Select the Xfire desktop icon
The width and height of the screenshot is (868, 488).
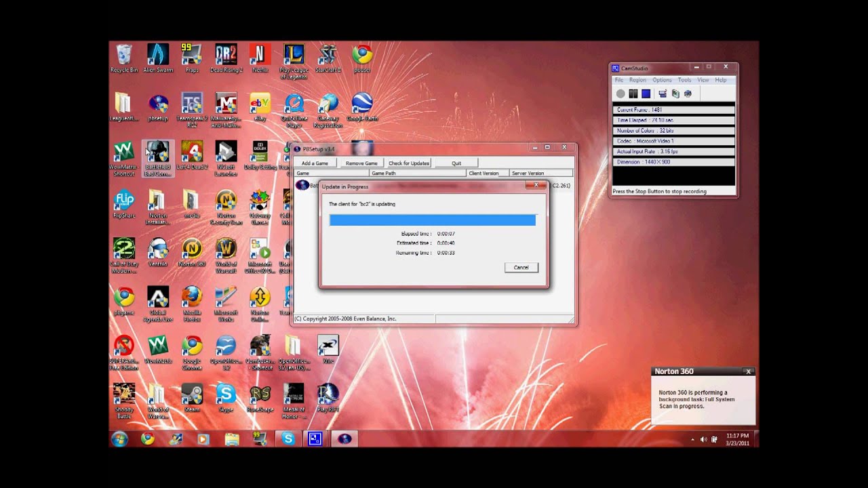pos(328,350)
